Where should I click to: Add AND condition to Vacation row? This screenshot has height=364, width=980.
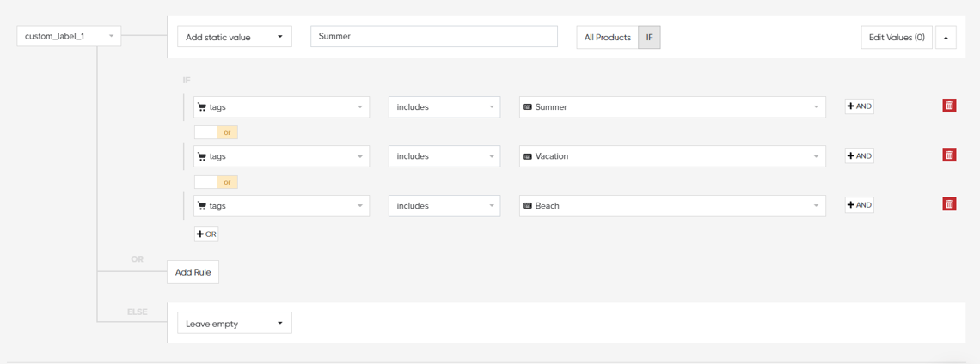(859, 155)
